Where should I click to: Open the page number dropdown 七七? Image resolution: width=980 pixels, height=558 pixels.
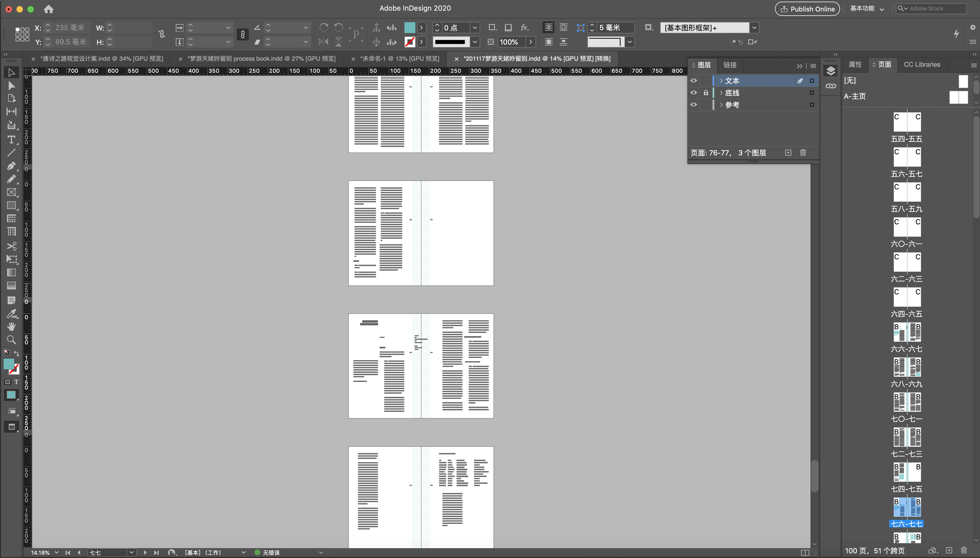[131, 553]
